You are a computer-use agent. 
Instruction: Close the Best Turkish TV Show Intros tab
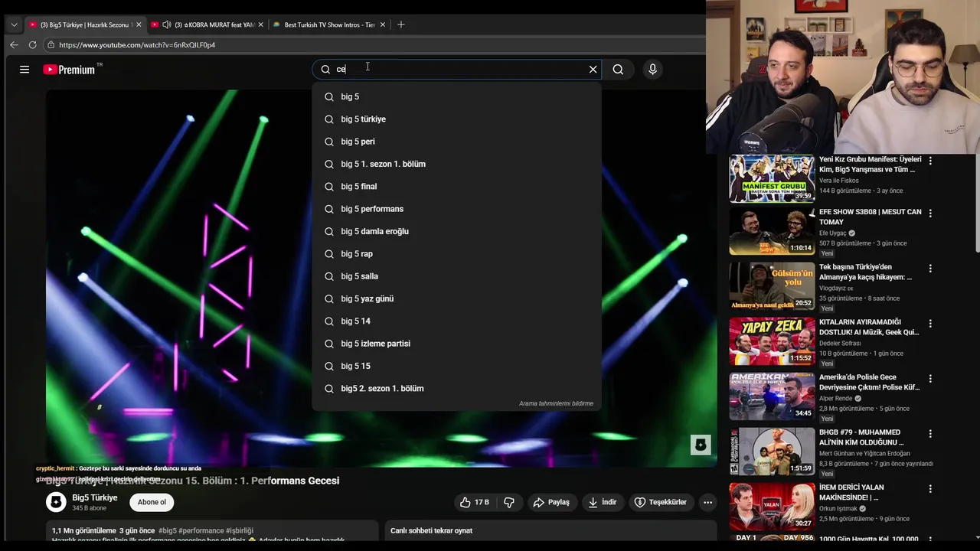click(x=383, y=24)
